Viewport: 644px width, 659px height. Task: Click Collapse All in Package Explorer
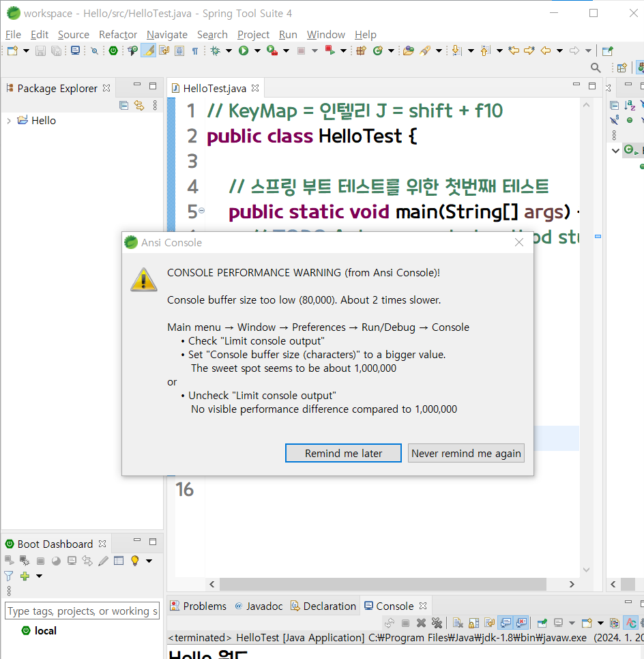click(123, 106)
